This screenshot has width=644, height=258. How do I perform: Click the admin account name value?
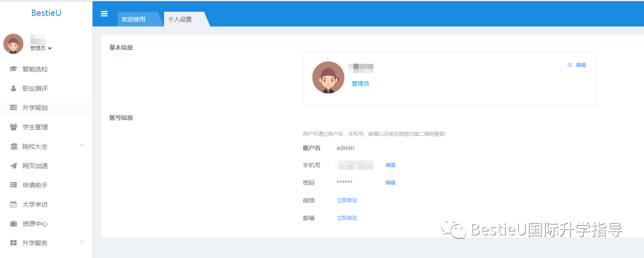pos(345,148)
